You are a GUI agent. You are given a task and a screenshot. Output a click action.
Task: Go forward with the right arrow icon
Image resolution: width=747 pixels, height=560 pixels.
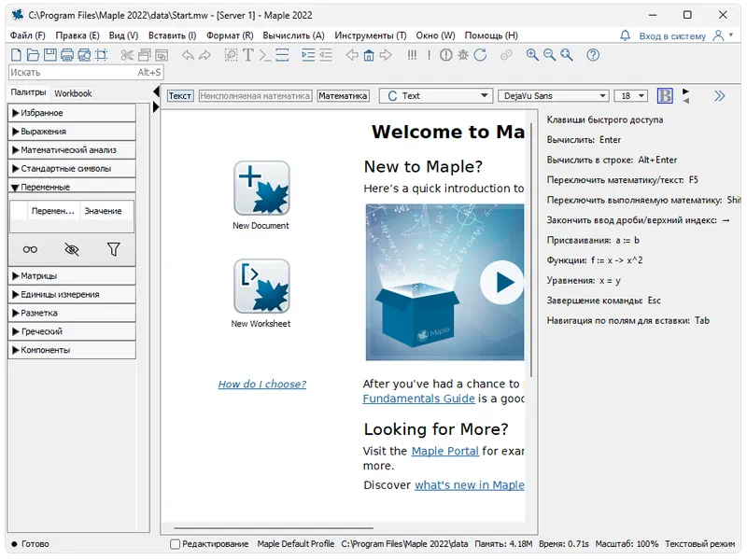(x=386, y=55)
